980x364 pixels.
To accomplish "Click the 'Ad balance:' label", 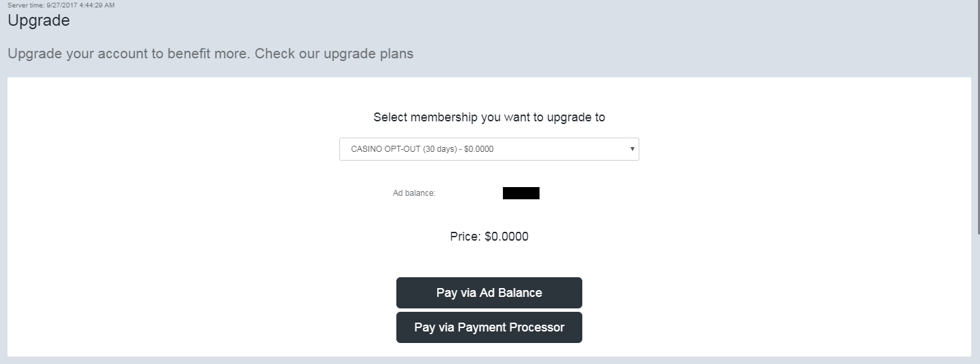I will (414, 193).
